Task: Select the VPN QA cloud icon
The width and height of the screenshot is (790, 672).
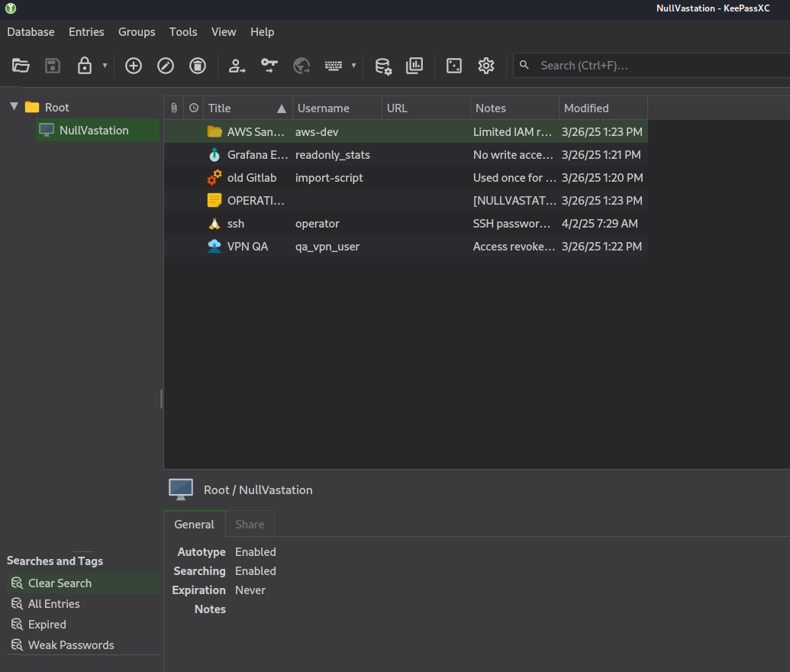Action: coord(214,247)
